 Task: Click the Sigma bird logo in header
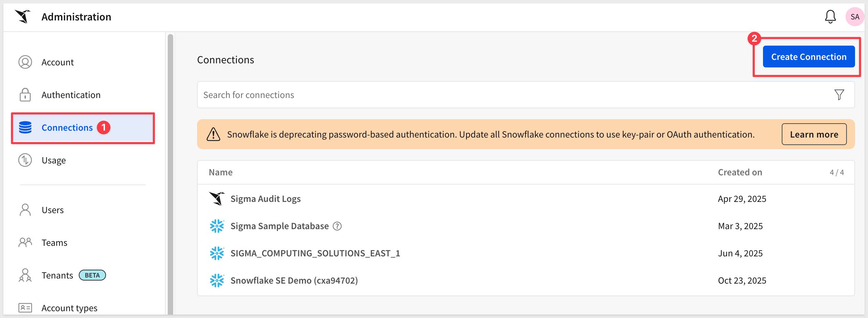(x=23, y=16)
